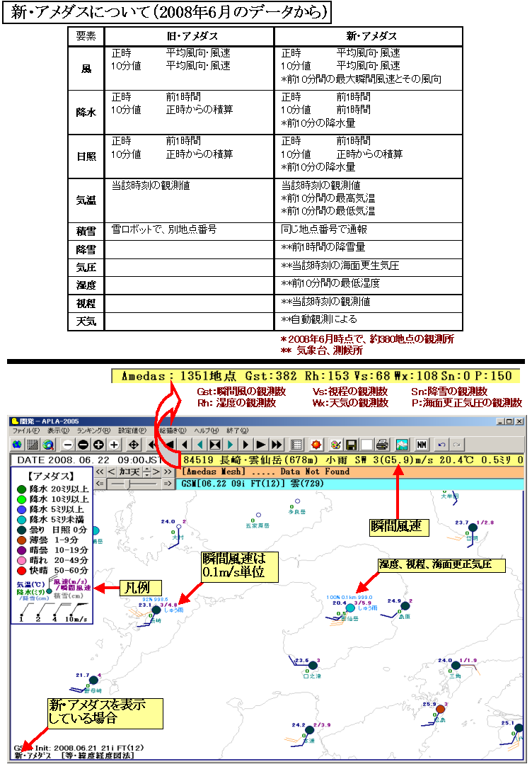The height and width of the screenshot is (769, 532).
Task: Click the < button beside 加天
Action: point(111,472)
